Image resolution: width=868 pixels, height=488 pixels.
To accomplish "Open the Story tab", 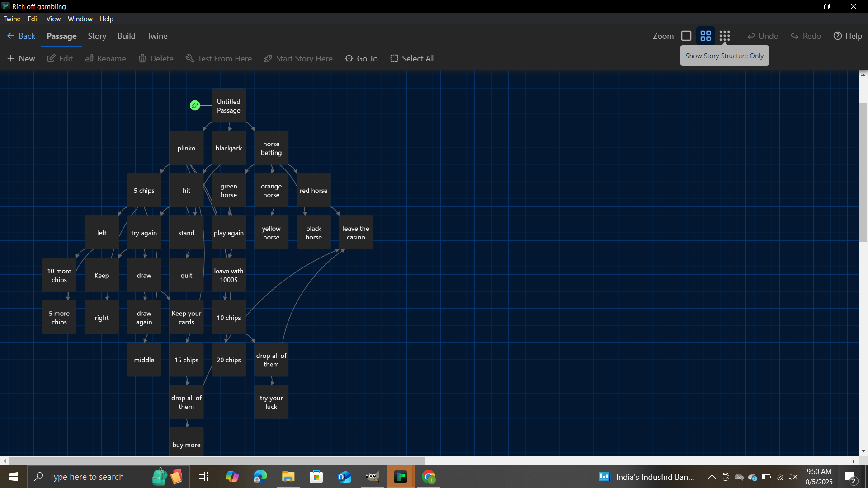I will click(97, 36).
